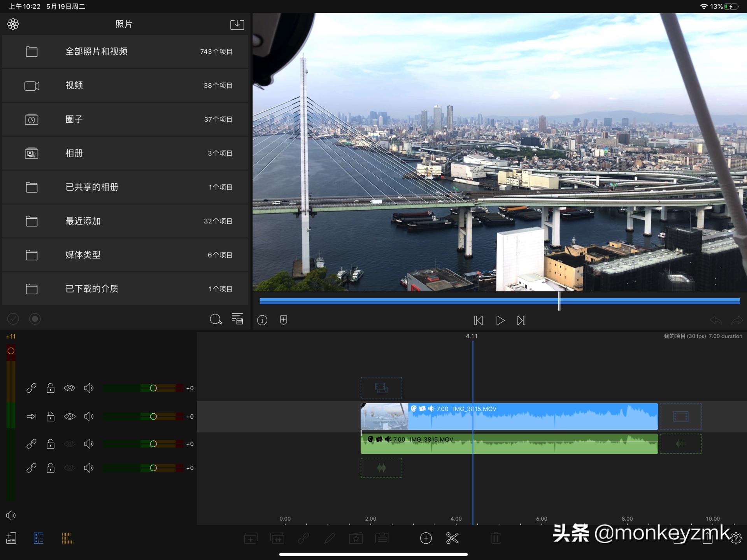Add a bookmark marker icon
Screen dimensions: 747x560
coord(284,320)
